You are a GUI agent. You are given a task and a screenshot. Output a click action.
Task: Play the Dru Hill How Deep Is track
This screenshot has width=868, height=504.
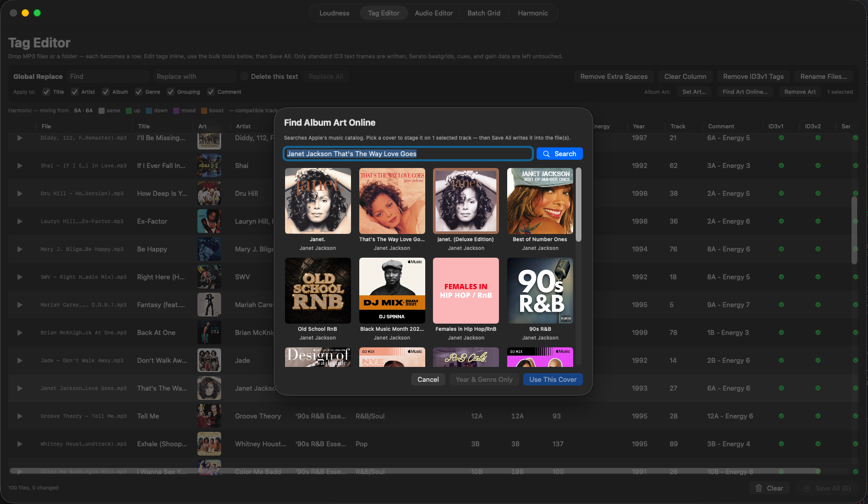click(20, 194)
